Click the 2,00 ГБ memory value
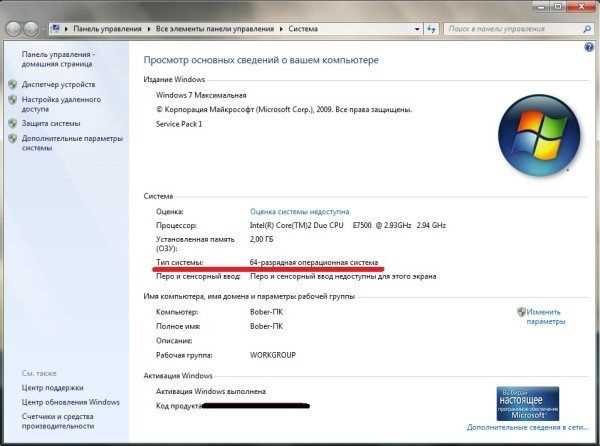The height and width of the screenshot is (446, 600). pos(262,239)
